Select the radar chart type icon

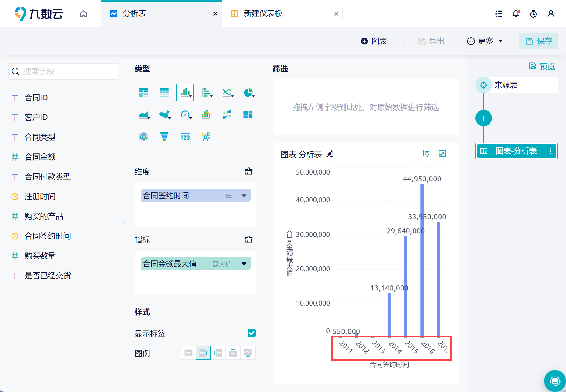143,136
